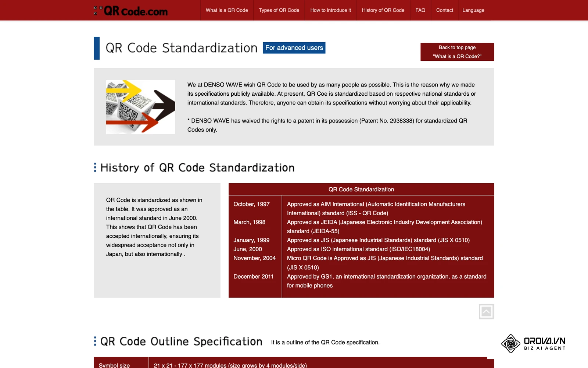
Task: Open the History of QR Code menu
Action: click(383, 10)
